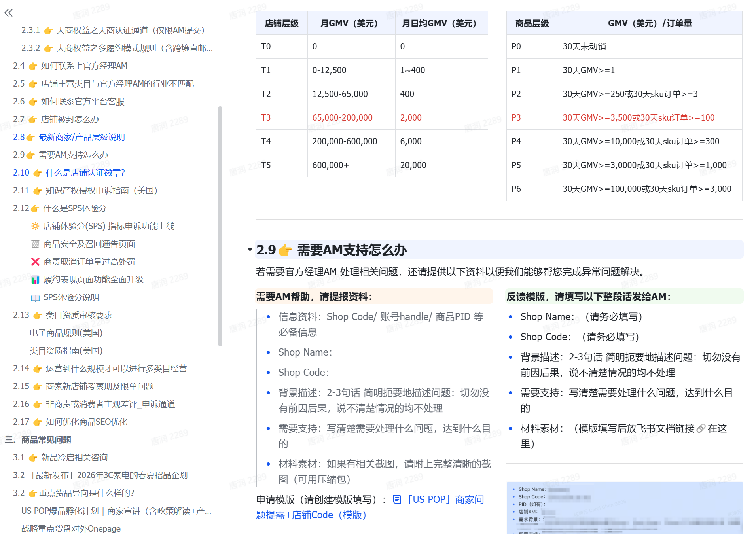Screen dimensions: 756x534
Task: Click the 店铺层级 table header
Action: pyautogui.click(x=282, y=23)
